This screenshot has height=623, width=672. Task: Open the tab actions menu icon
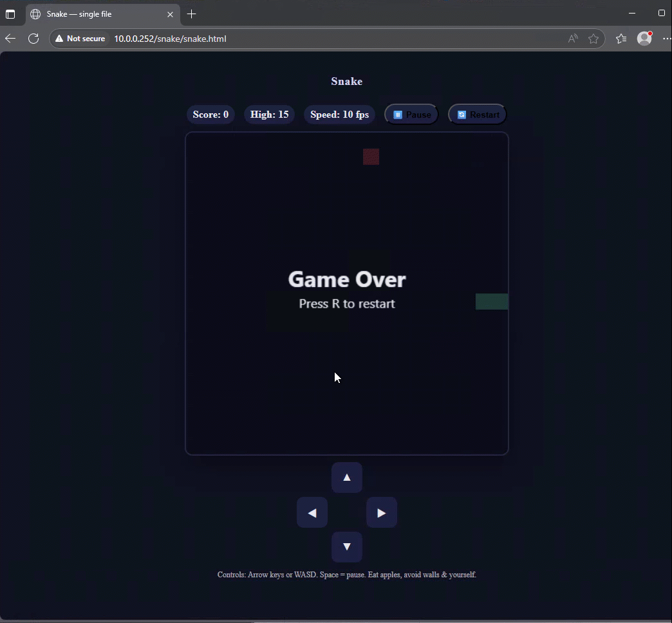10,14
